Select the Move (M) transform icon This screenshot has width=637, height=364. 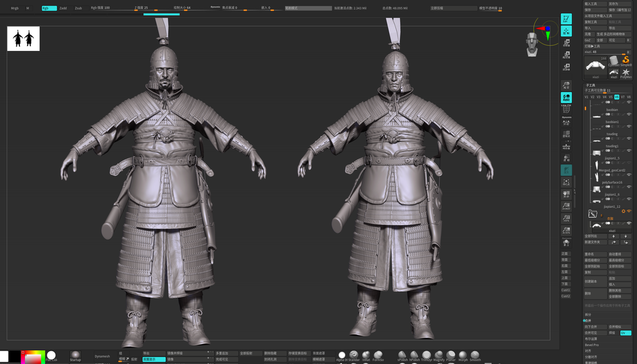[566, 43]
